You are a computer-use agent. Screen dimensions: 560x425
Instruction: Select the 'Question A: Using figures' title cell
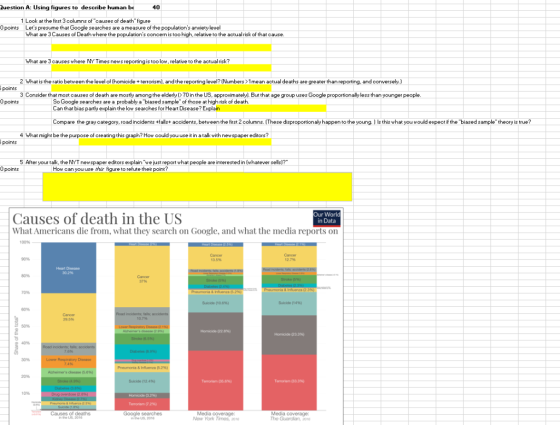(67, 8)
